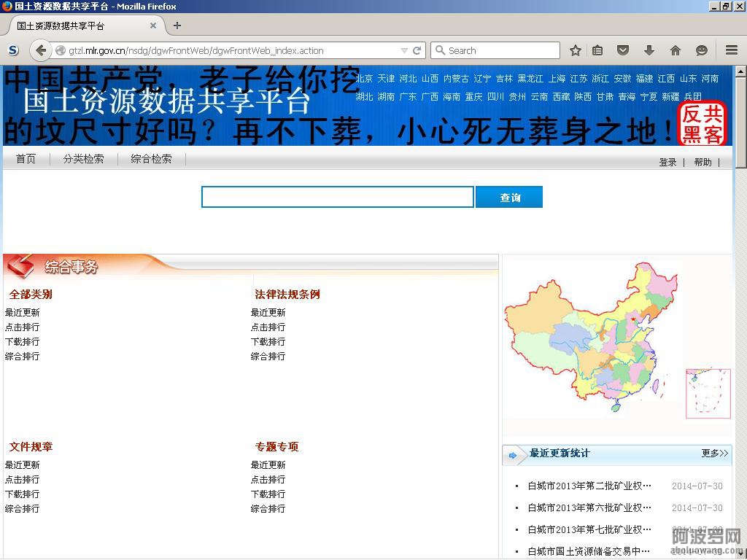Close the 国土资源数据共享平台 tab
The height and width of the screenshot is (560, 747).
pyautogui.click(x=153, y=26)
